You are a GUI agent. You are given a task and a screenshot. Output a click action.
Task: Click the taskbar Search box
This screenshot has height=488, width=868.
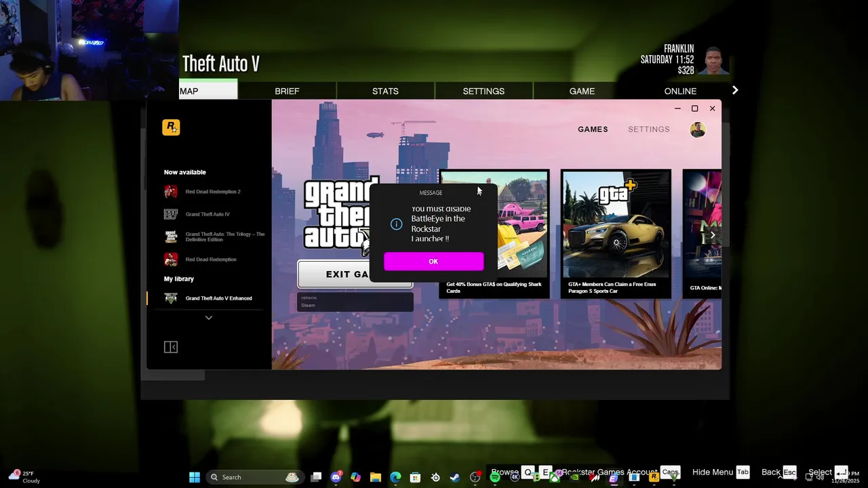(x=254, y=477)
